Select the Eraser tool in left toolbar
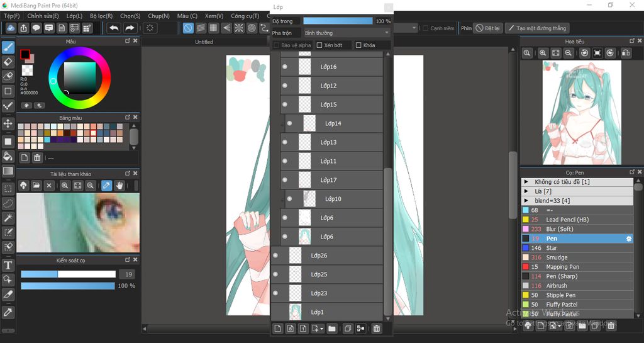Screen dimensions: 644x343 8,62
